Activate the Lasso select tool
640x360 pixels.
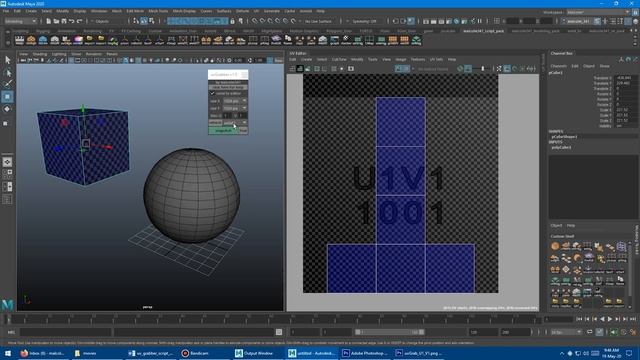(x=7, y=73)
